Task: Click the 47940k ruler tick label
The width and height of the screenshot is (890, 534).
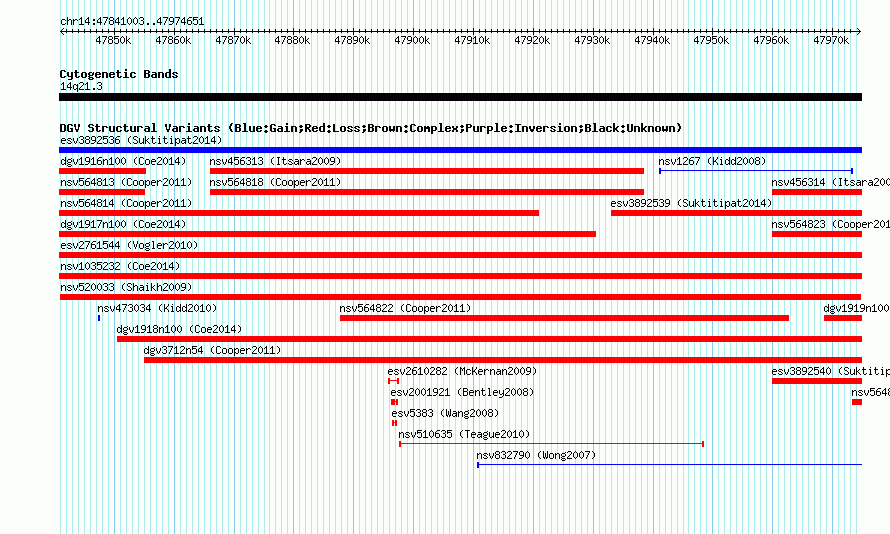Action: pos(652,40)
